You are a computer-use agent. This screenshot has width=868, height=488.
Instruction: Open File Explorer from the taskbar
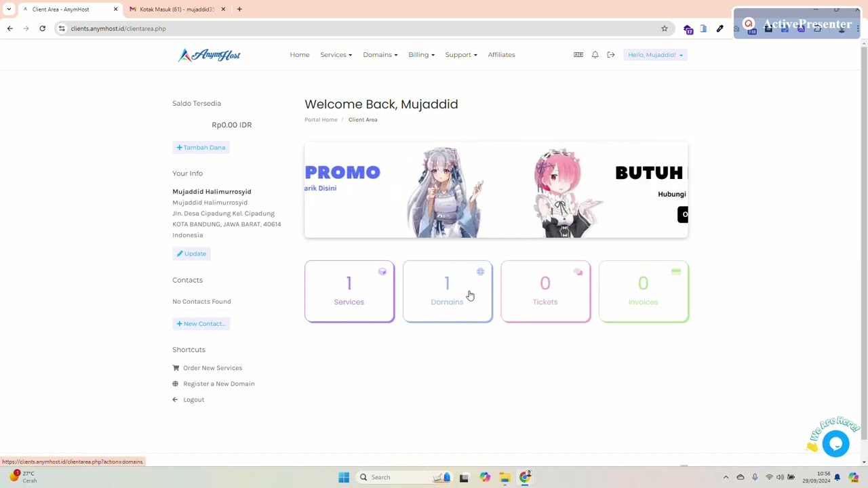click(505, 477)
